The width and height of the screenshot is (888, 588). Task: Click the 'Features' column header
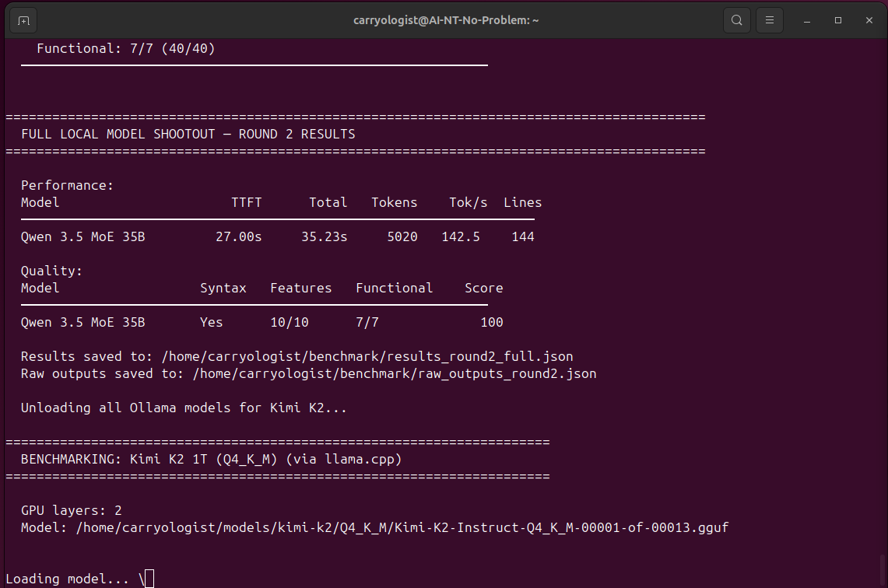(300, 288)
